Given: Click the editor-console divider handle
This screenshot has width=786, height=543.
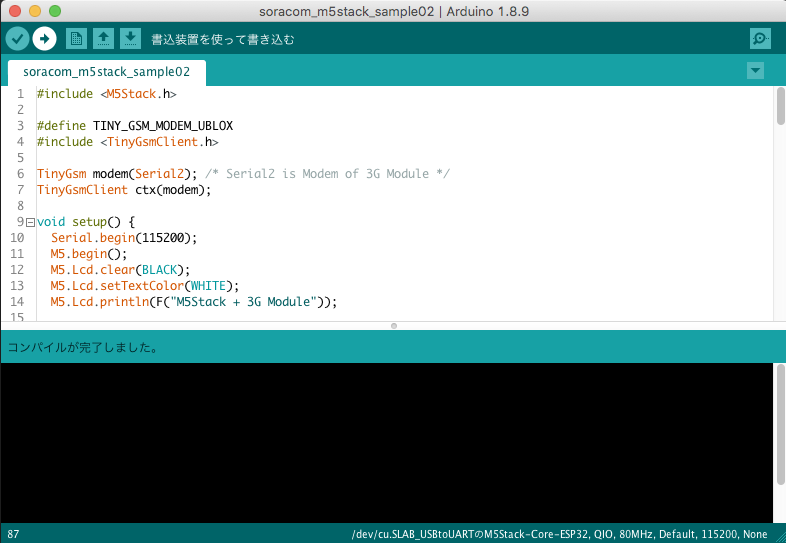Looking at the screenshot, I should click(394, 326).
